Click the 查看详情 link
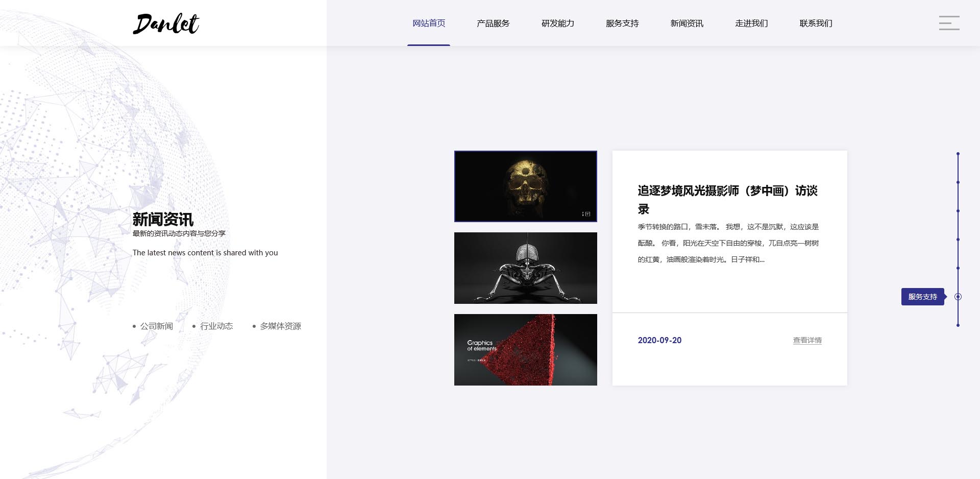 807,341
